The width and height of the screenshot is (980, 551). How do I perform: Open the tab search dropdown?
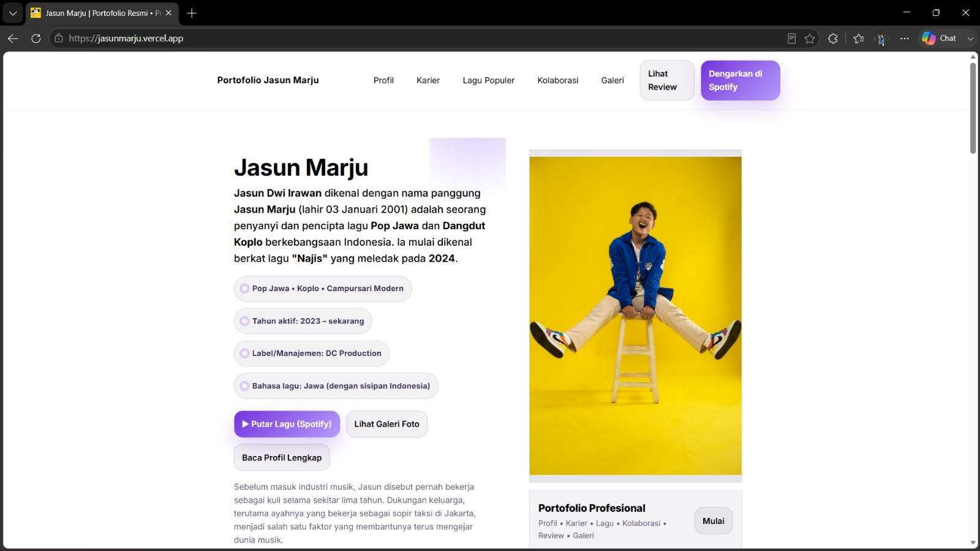[13, 13]
